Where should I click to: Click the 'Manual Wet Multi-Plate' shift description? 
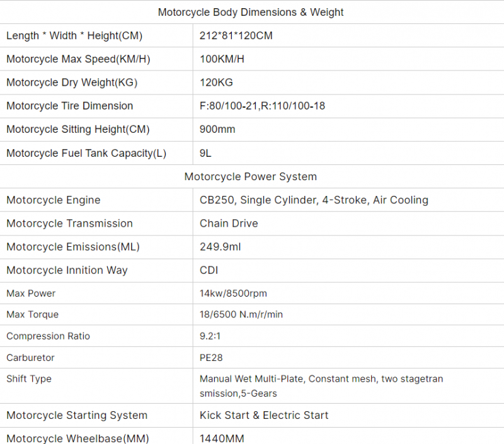(x=321, y=386)
